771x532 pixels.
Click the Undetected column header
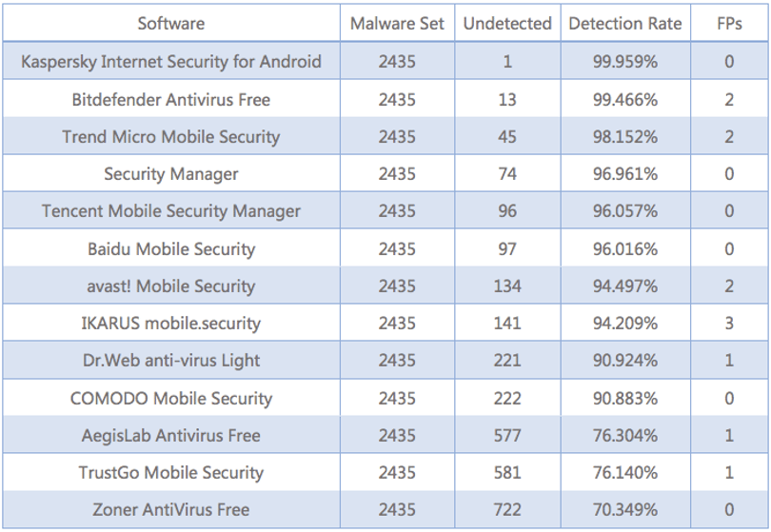tap(507, 23)
